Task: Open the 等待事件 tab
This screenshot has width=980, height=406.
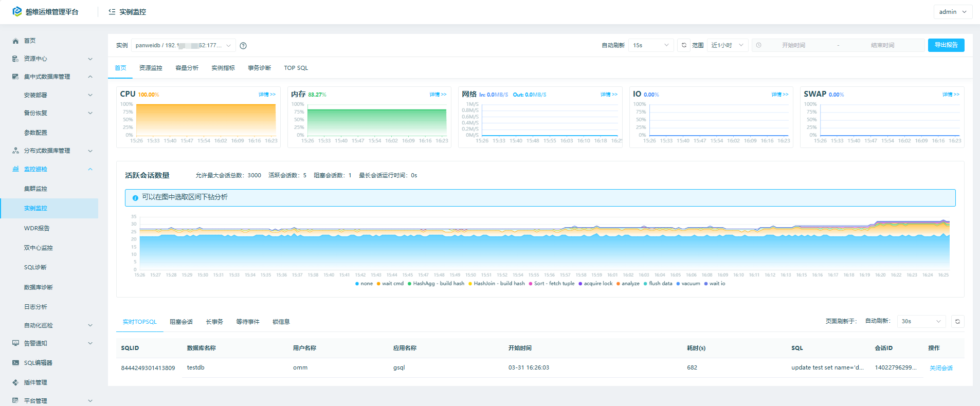Action: [x=248, y=322]
